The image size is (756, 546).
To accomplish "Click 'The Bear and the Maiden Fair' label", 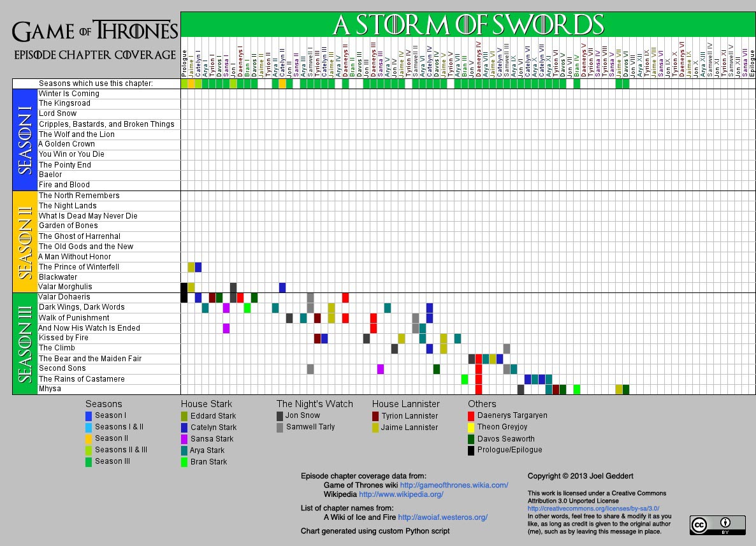I will tap(90, 359).
